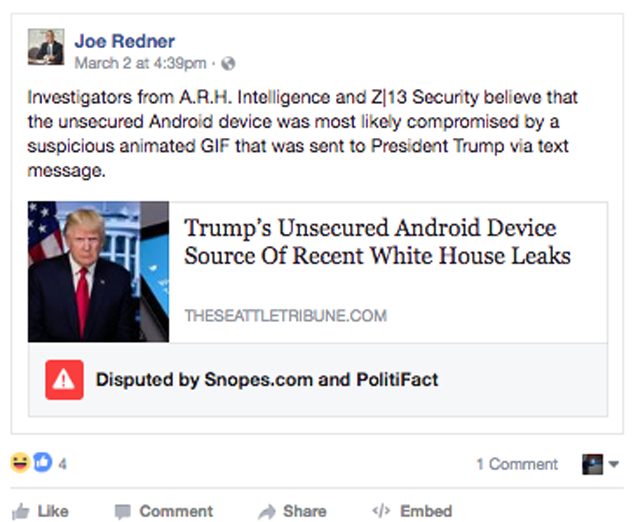Click the thumbs-up Like icon

click(20, 511)
